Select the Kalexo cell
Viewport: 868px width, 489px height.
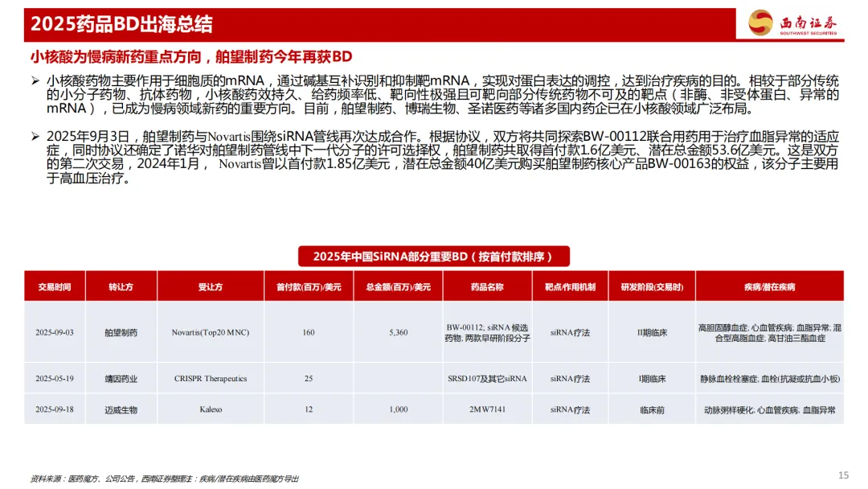pos(211,409)
